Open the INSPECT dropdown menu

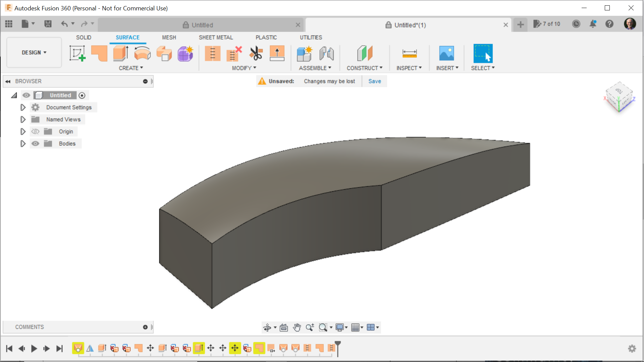(x=409, y=68)
